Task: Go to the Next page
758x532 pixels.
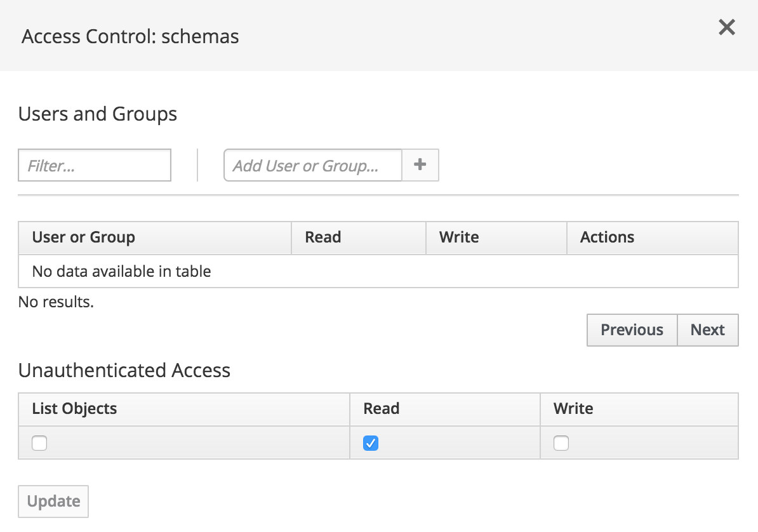Action: click(x=708, y=330)
